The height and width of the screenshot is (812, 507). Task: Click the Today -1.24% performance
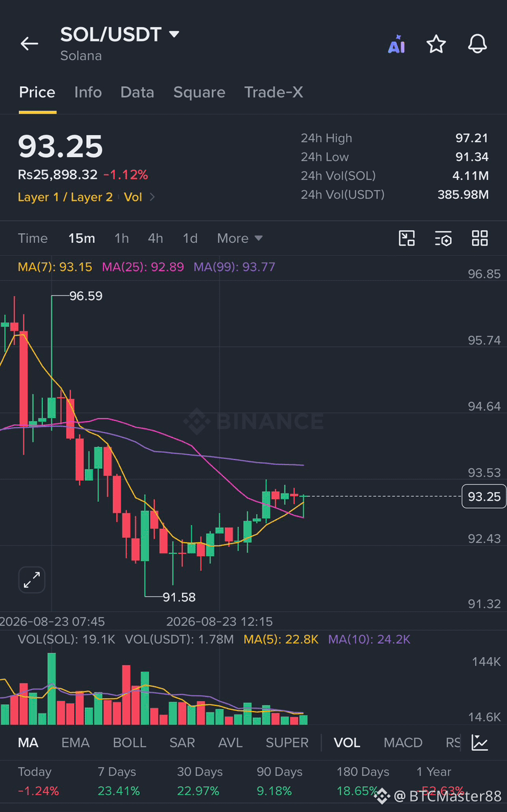click(39, 781)
